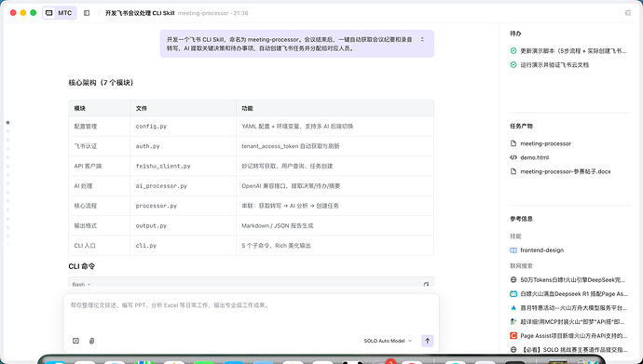This screenshot has width=643, height=364.
Task: Select the processor.py table cell
Action: [183, 206]
